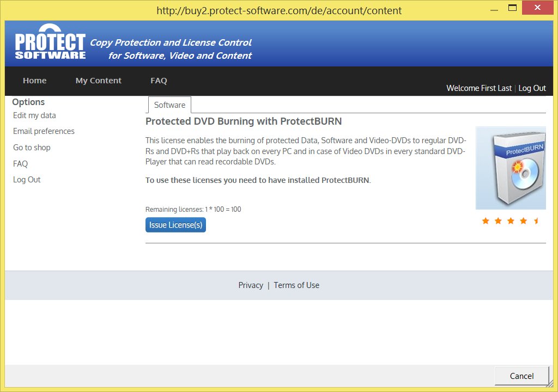Open the Home navigation item
The width and height of the screenshot is (558, 392).
coord(35,81)
